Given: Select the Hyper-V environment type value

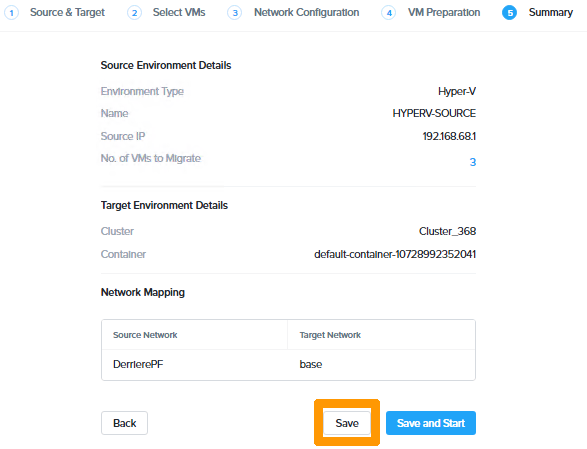Looking at the screenshot, I should [x=457, y=91].
